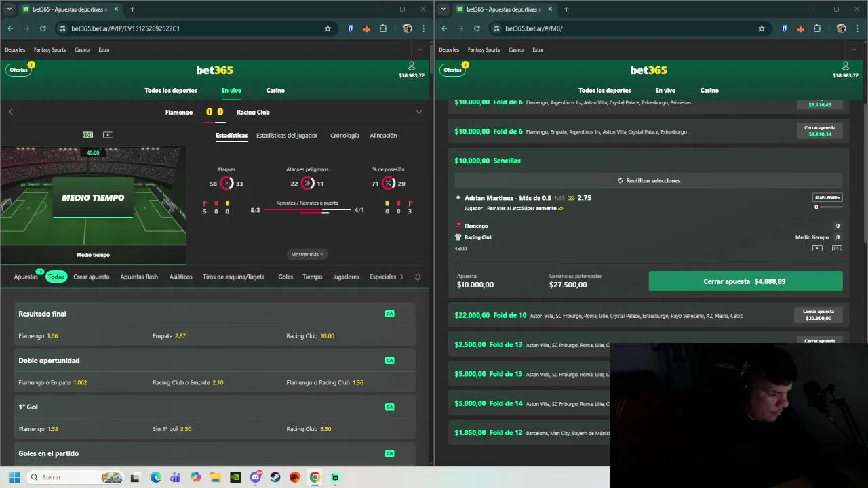Screen dimensions: 868x488
Task: Open the Cronología tab
Action: point(344,135)
